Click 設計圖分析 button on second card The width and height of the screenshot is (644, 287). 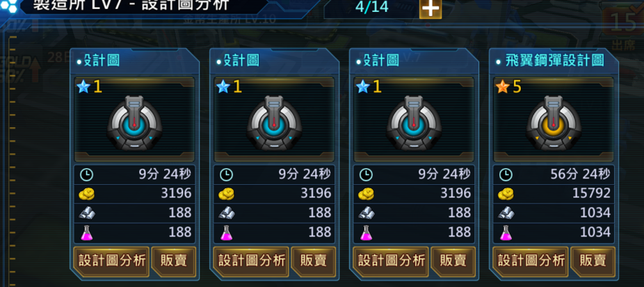[251, 261]
